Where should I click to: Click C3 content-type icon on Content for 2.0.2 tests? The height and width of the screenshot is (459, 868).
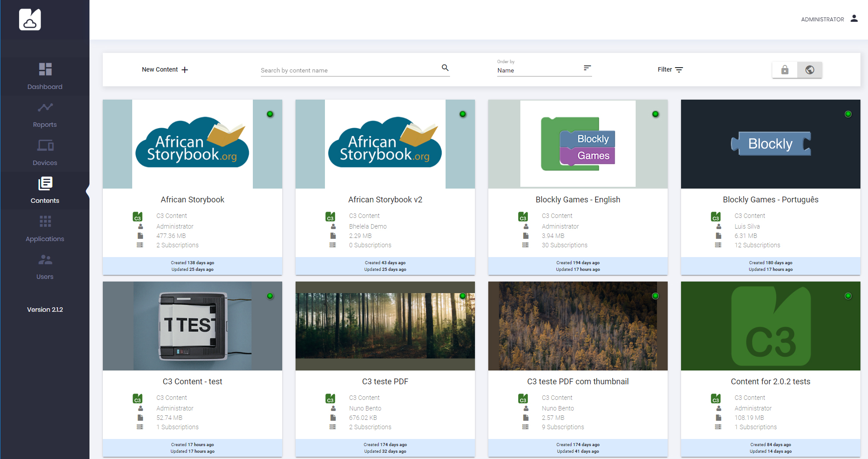[x=716, y=399]
